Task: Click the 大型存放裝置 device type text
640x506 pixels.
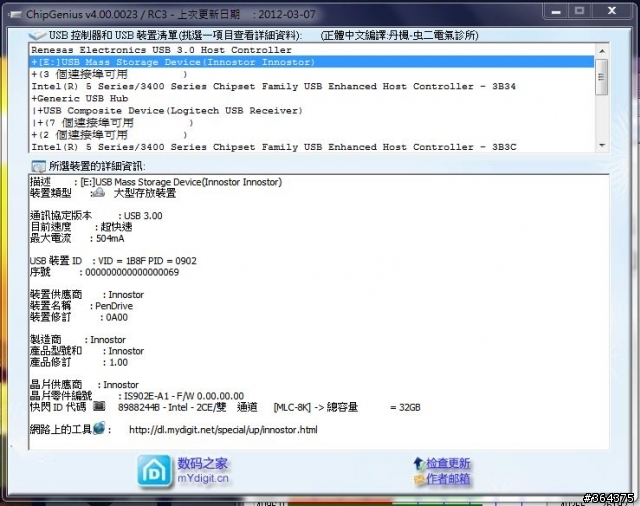Action: click(x=145, y=193)
